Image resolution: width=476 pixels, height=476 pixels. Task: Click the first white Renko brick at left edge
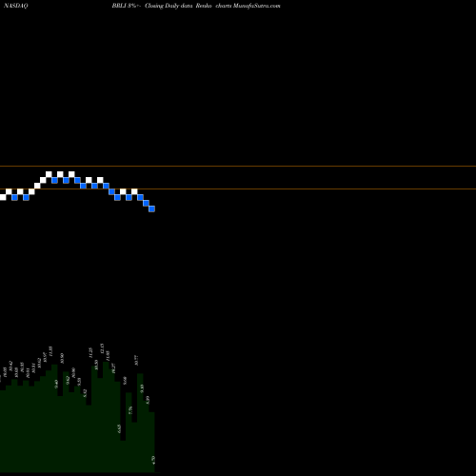pyautogui.click(x=3, y=197)
